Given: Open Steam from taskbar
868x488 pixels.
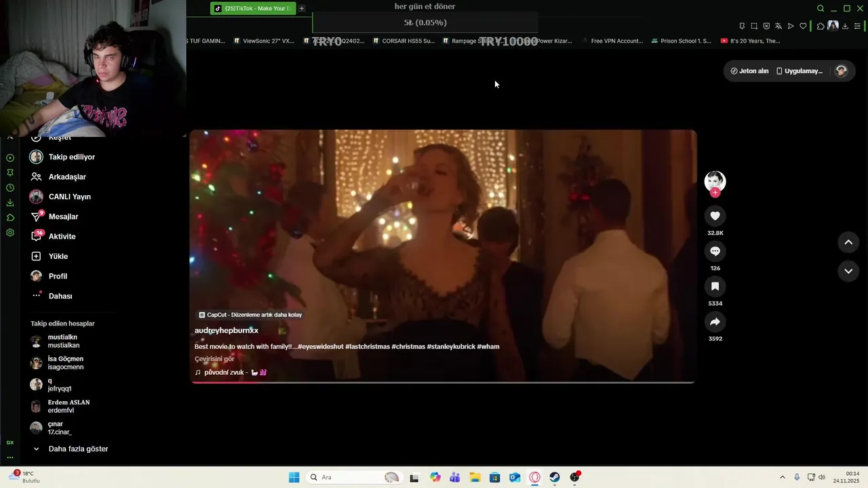Looking at the screenshot, I should pyautogui.click(x=555, y=477).
